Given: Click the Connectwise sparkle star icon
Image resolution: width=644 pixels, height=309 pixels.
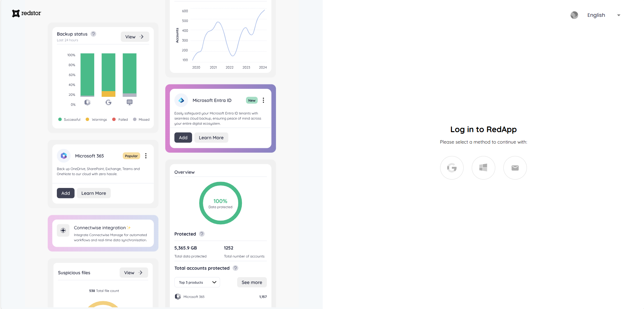Looking at the screenshot, I should click(x=129, y=228).
